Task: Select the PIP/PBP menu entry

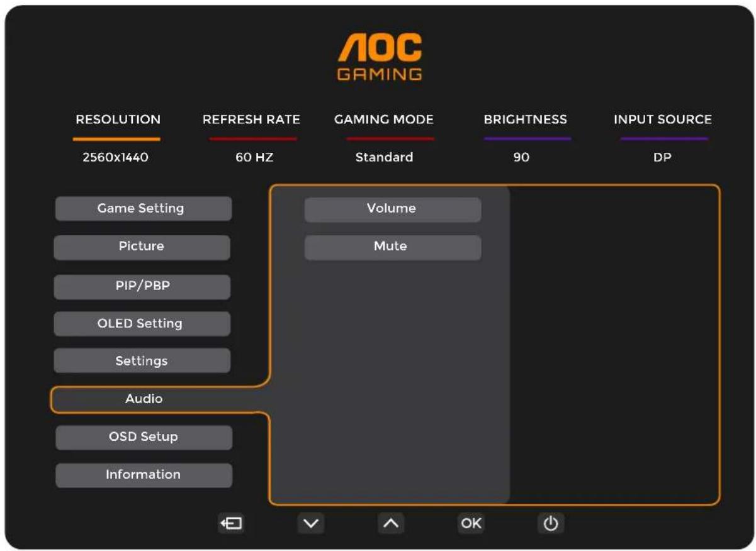Action: pyautogui.click(x=142, y=287)
